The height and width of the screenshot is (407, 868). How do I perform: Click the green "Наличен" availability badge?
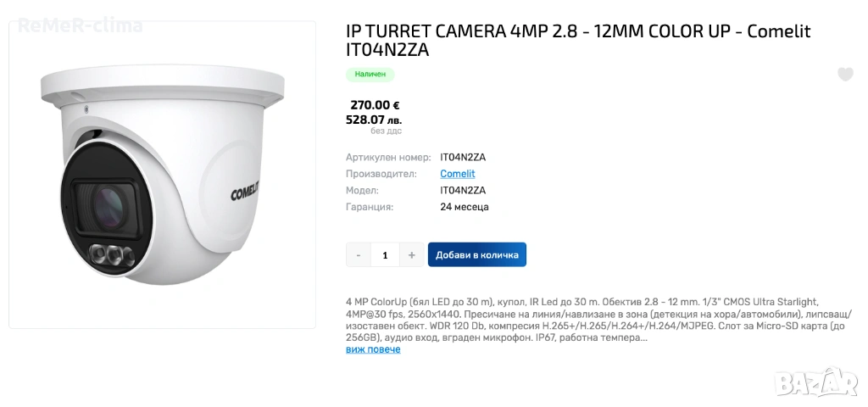[x=370, y=75]
